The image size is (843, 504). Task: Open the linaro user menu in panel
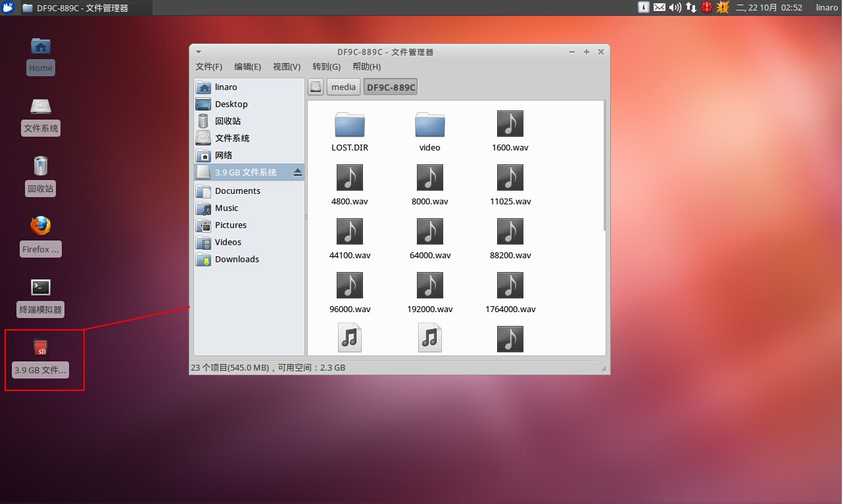(827, 7)
